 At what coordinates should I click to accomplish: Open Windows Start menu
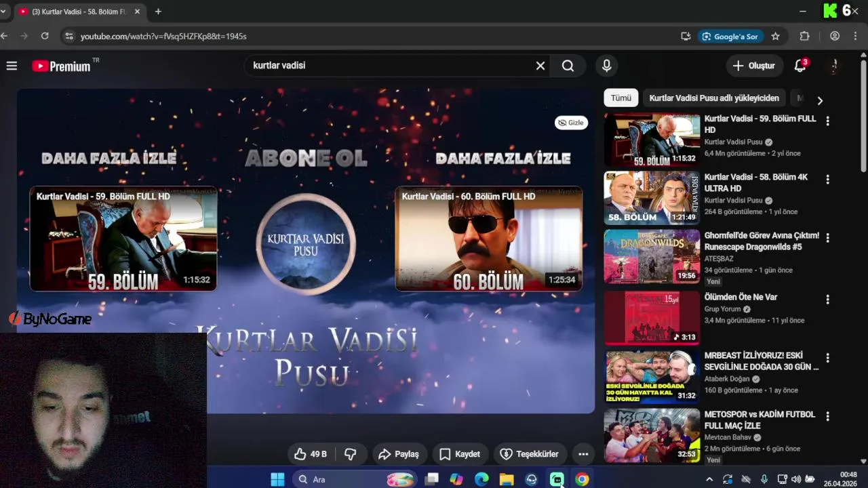point(277,479)
